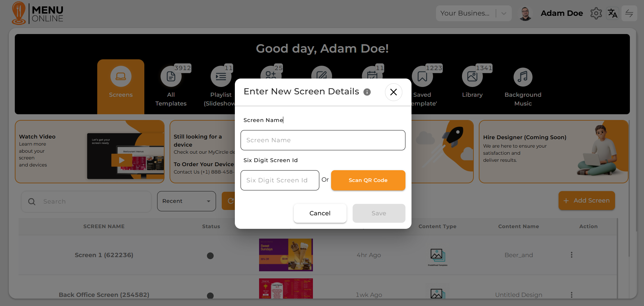The width and height of the screenshot is (644, 306).
Task: Click the Six Digit Screen Id field
Action: (280, 180)
